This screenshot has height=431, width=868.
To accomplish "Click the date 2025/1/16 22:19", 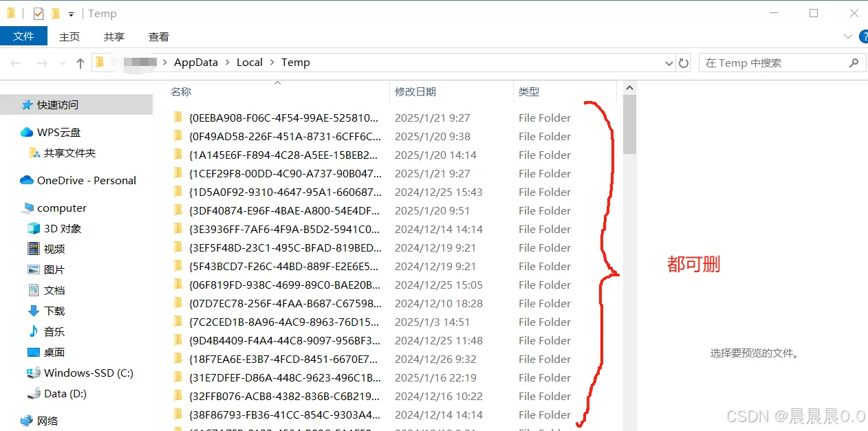I will click(x=435, y=377).
